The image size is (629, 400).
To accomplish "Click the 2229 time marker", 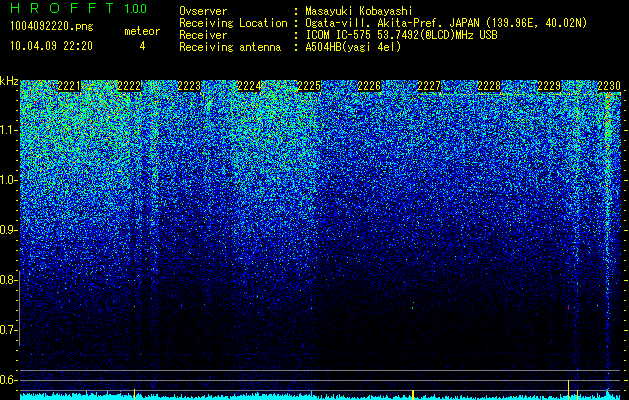I will pyautogui.click(x=549, y=86).
